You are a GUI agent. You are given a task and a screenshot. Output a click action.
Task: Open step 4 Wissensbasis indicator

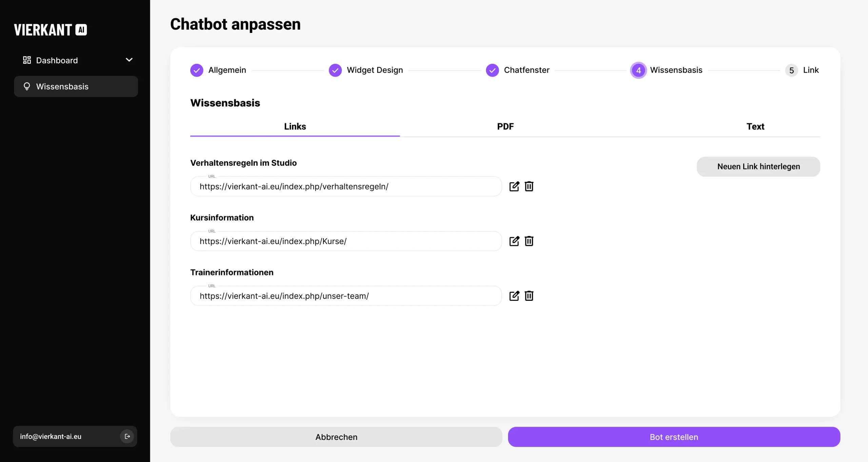pos(638,70)
